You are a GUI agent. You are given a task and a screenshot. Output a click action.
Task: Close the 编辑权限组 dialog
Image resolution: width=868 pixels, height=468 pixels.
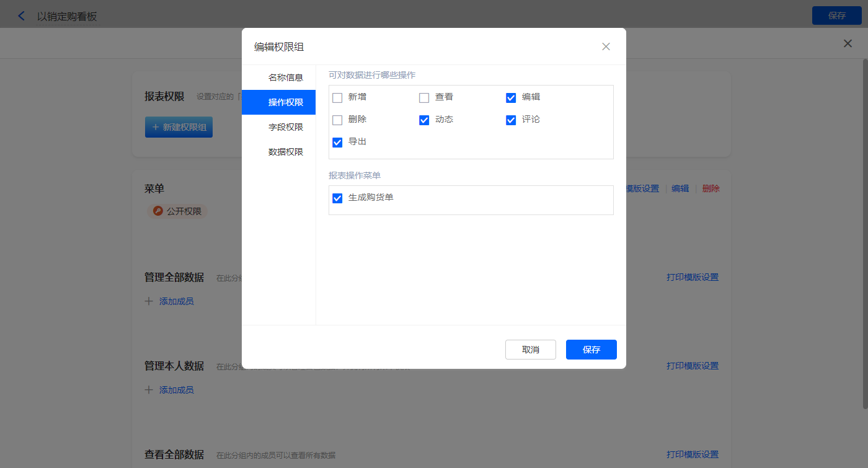click(606, 46)
